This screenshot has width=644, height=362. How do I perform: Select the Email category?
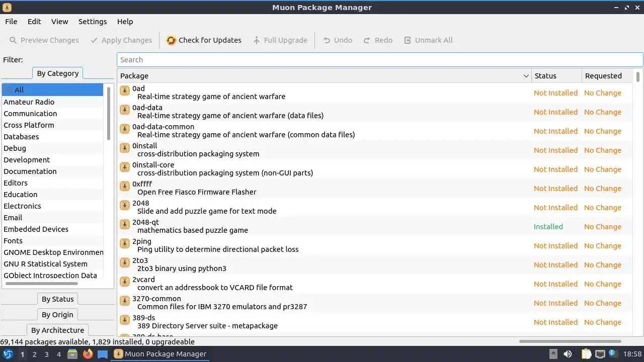click(52, 218)
